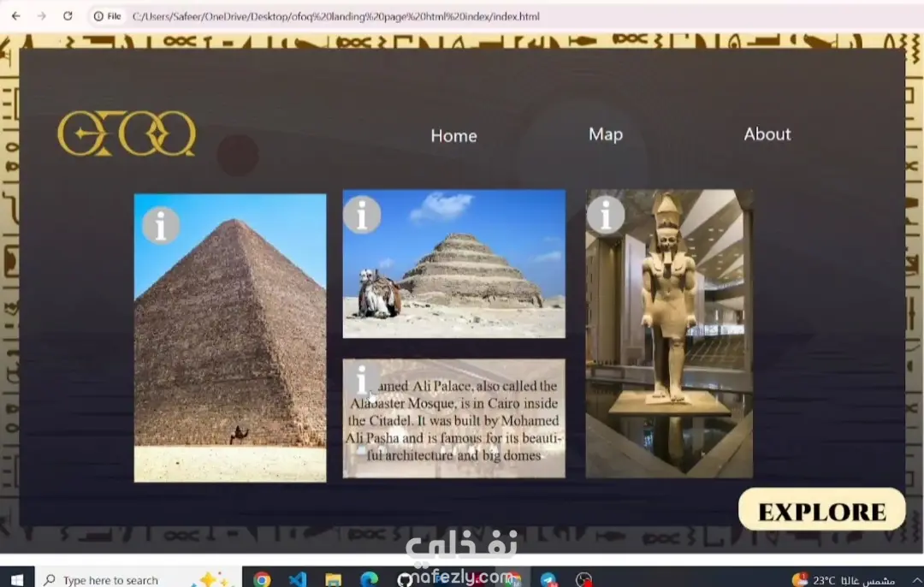924x587 pixels.
Task: Click the EXPLORE button
Action: (x=821, y=510)
